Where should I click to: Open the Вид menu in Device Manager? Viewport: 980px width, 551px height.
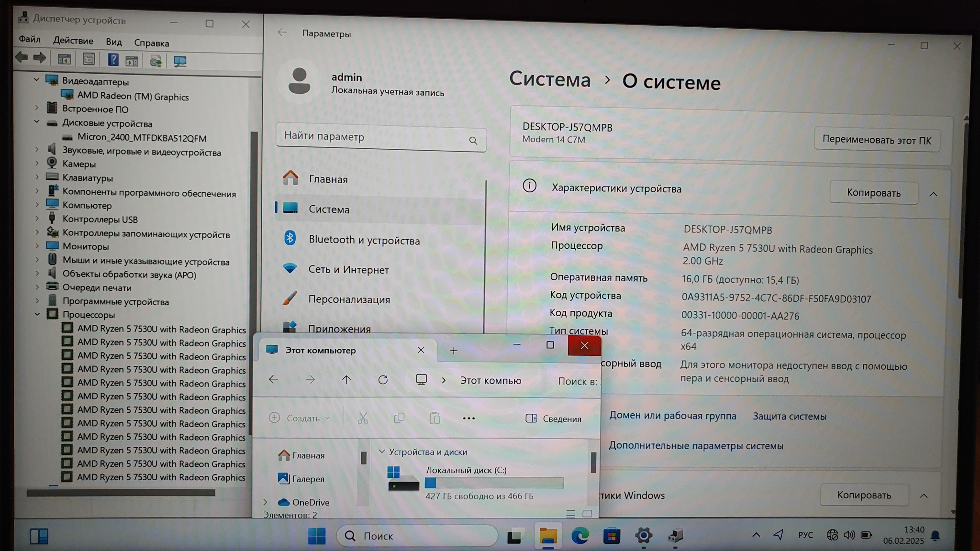coord(113,42)
